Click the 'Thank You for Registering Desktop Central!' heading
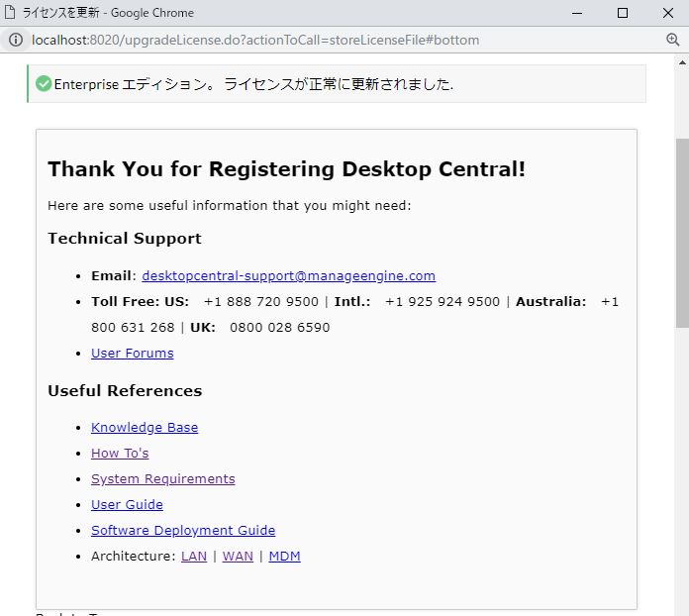 286,168
